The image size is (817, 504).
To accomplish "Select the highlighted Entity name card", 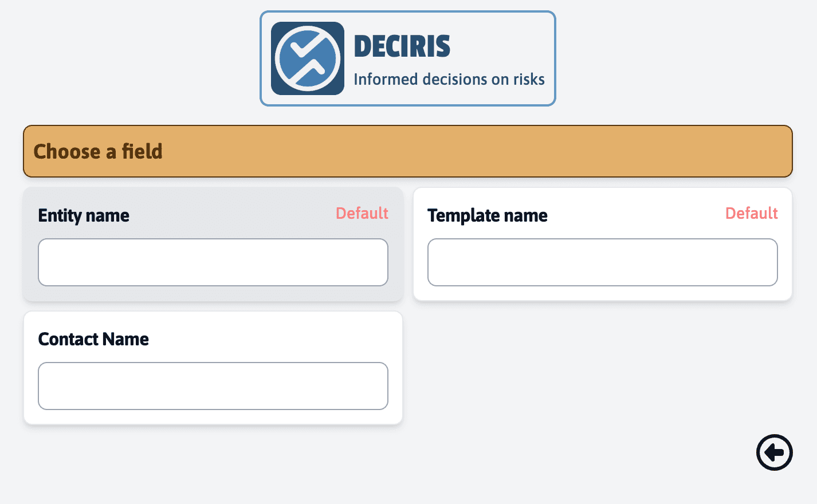I will 213,244.
